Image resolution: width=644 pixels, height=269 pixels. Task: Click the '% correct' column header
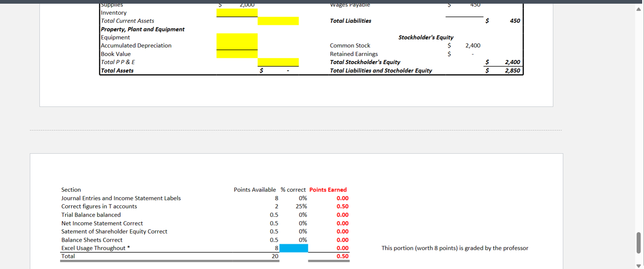293,189
